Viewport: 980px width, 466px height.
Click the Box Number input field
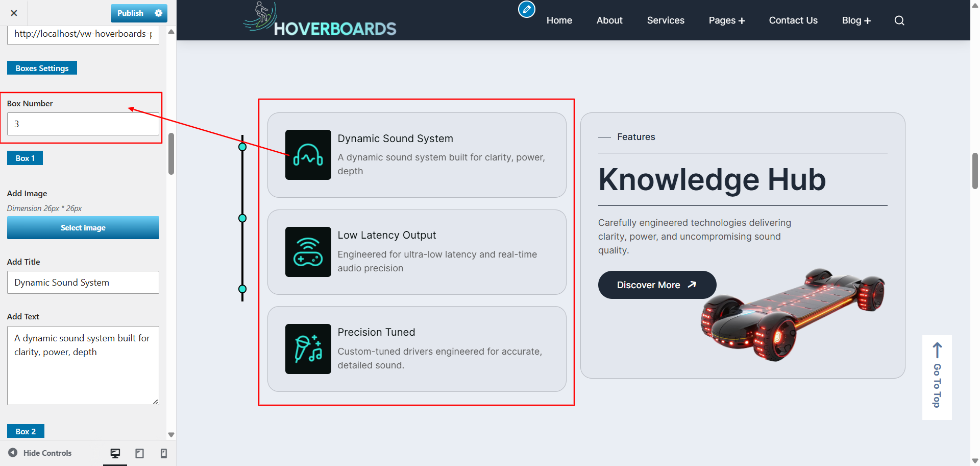point(83,124)
